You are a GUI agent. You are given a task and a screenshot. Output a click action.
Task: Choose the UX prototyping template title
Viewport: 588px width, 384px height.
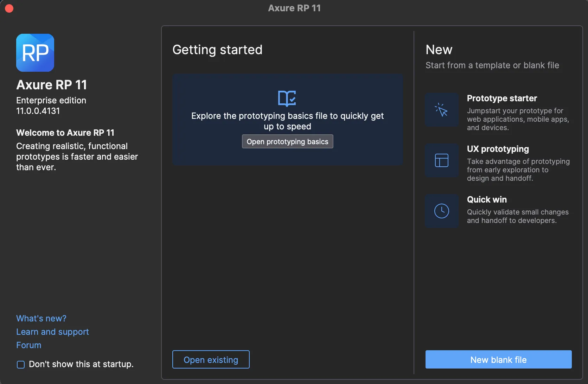click(x=498, y=149)
